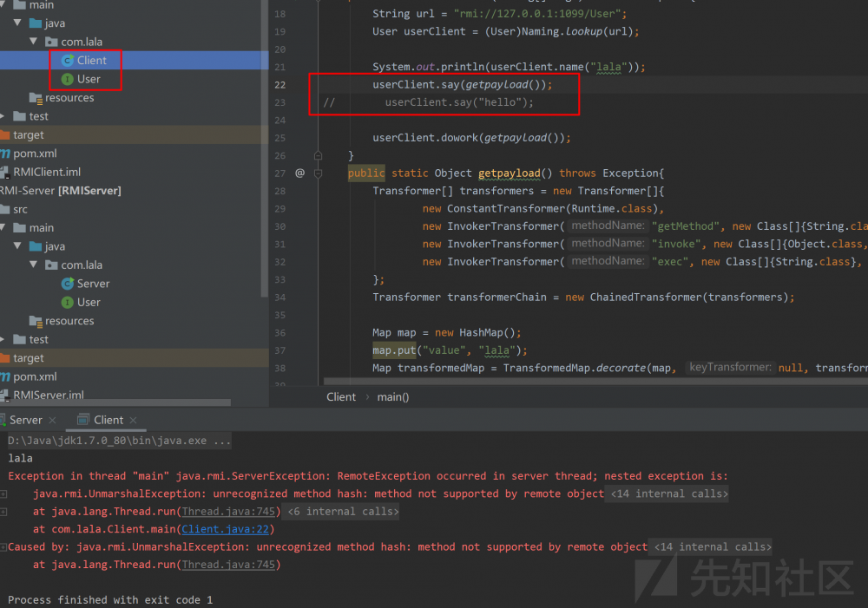Click the main() breadcrumb item

pos(393,397)
